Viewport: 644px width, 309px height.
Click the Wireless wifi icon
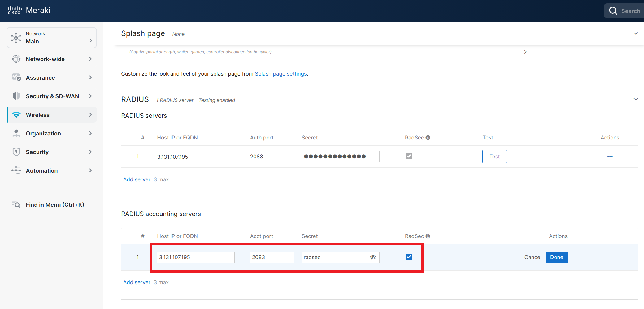tap(16, 115)
